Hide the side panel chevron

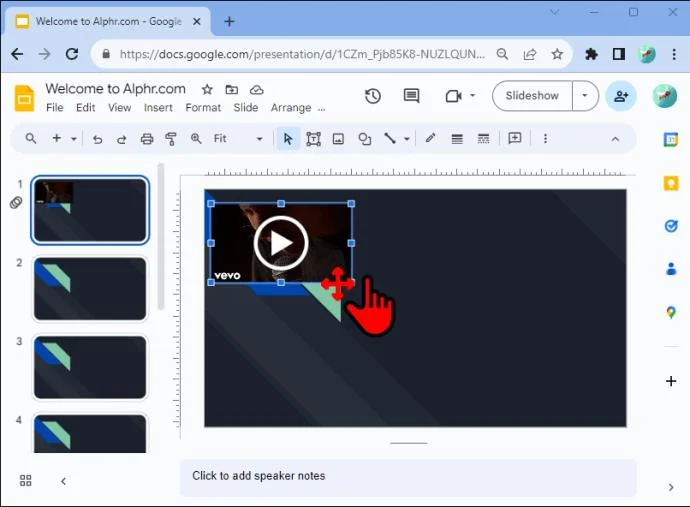(x=671, y=487)
